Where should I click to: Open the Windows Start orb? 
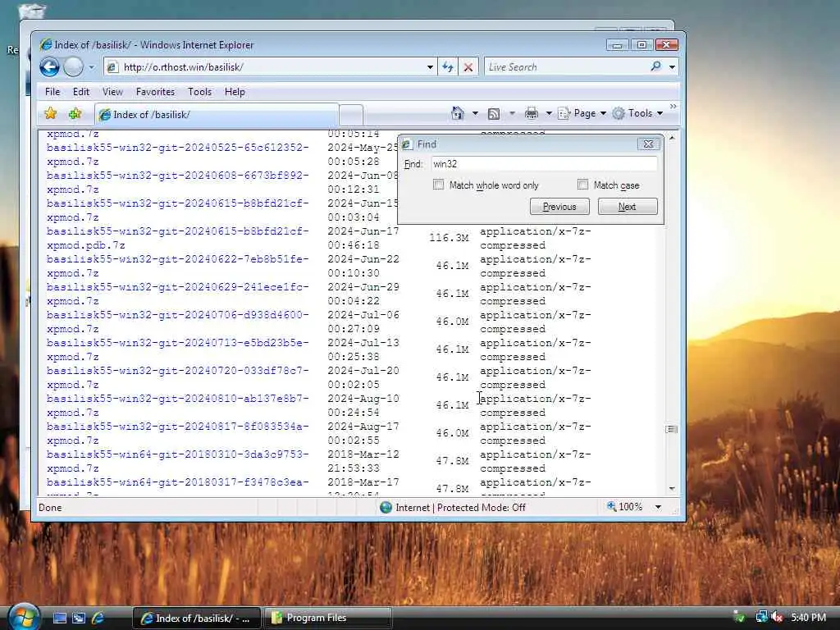23,617
